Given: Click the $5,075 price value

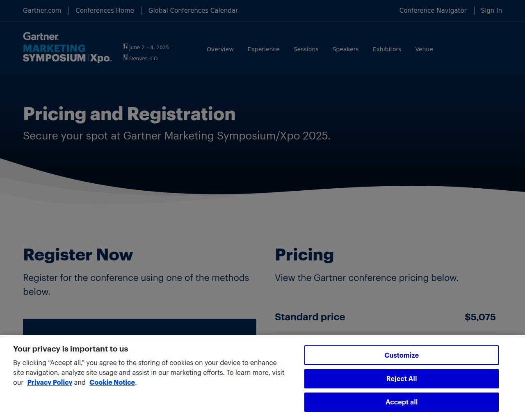Looking at the screenshot, I should tap(480, 317).
